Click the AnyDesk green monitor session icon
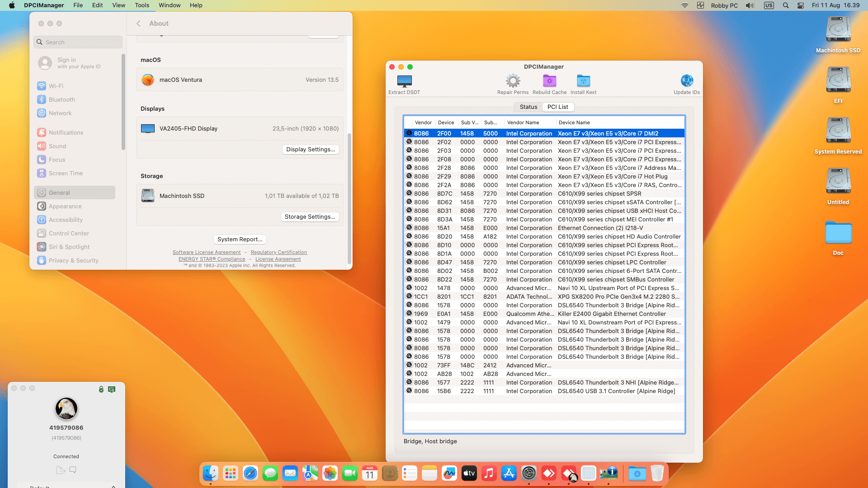 [112, 389]
